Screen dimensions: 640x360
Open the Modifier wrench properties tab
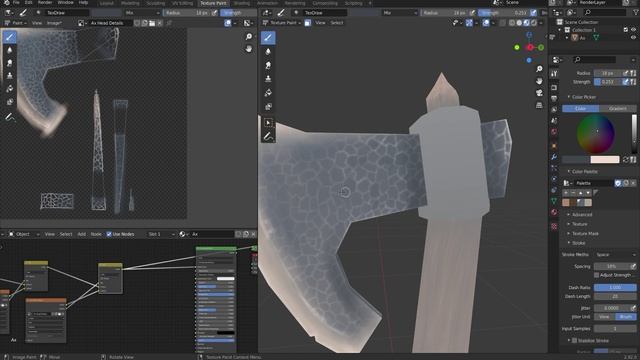(x=554, y=157)
